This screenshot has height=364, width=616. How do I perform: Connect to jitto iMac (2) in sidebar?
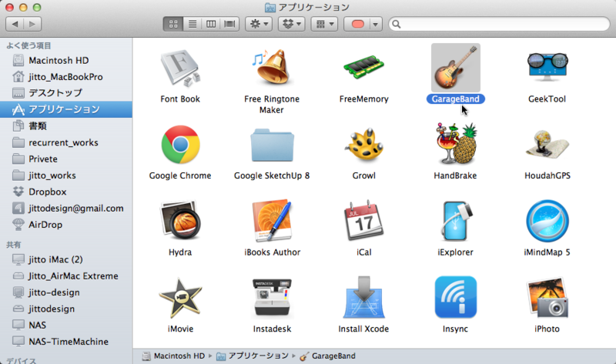click(66, 259)
